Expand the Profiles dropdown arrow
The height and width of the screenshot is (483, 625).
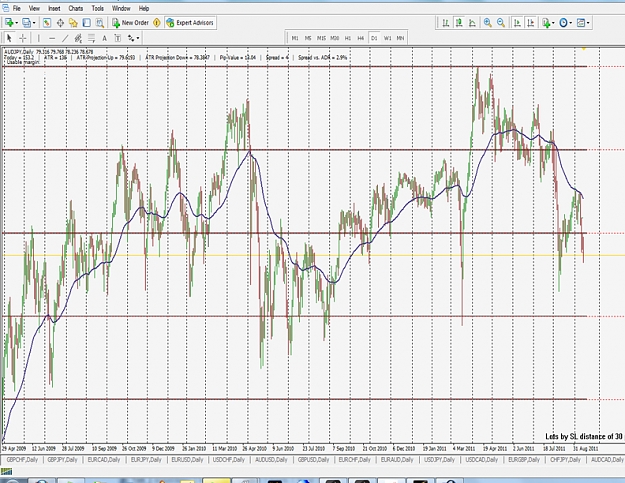click(x=34, y=23)
